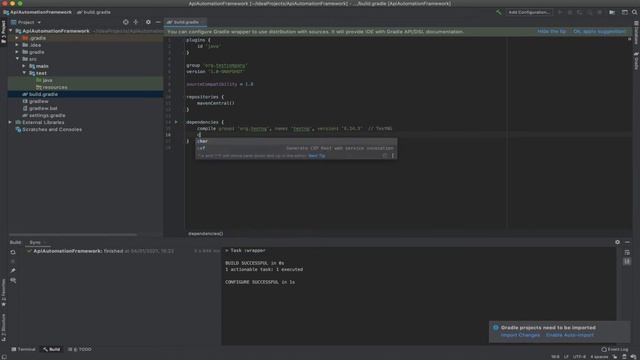Expand External Libraries node
This screenshot has width=640, height=360.
click(x=10, y=122)
